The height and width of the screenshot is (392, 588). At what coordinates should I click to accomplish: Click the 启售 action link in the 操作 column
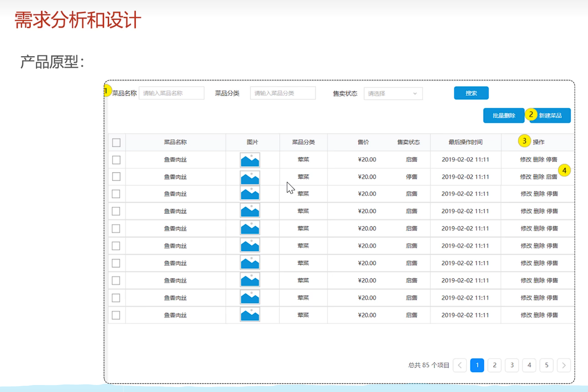[551, 177]
